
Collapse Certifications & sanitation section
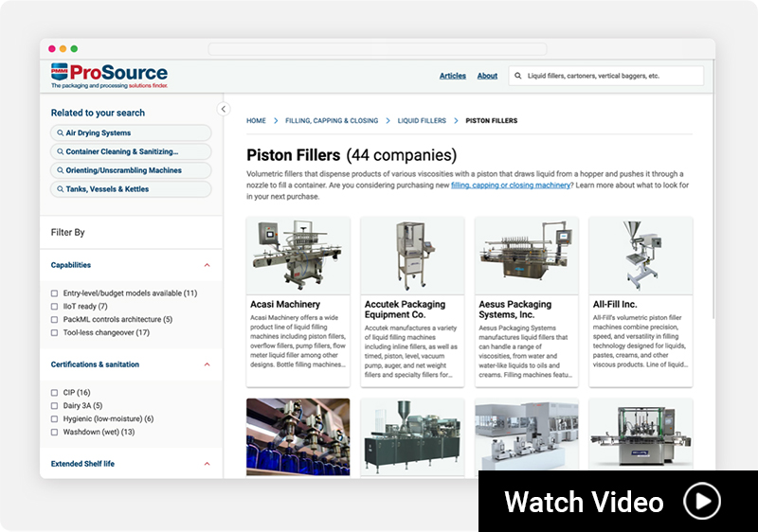pos(207,364)
